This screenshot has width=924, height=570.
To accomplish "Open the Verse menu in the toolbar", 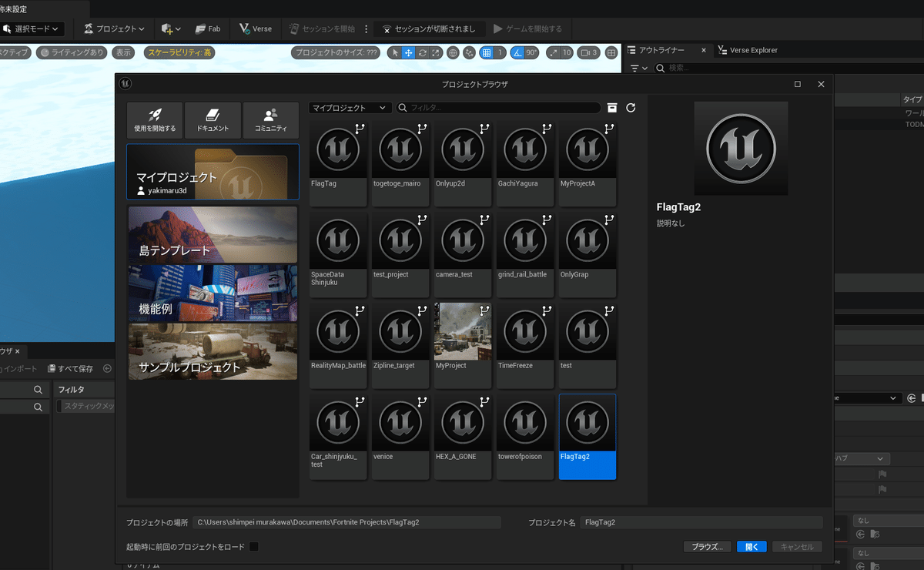I will (256, 28).
